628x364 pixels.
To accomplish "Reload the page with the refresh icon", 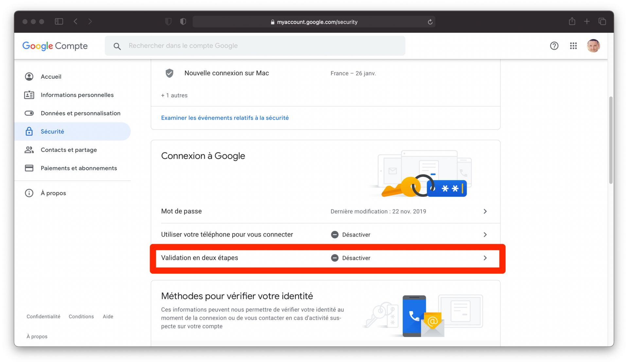I will [x=430, y=22].
